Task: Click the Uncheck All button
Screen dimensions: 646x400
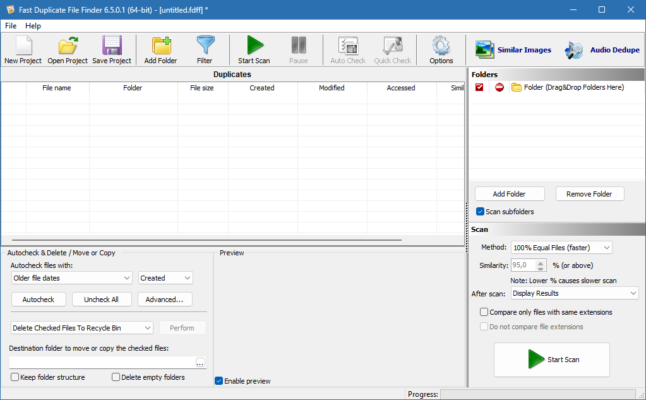Action: pos(101,299)
